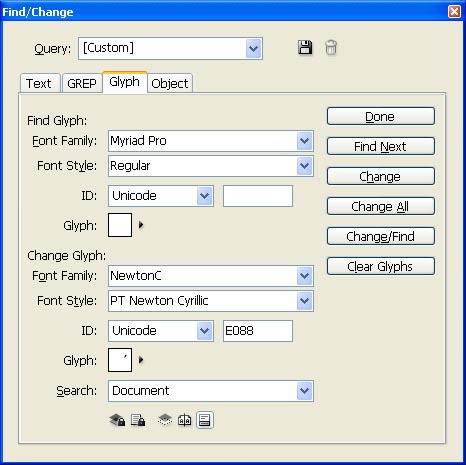466x465 pixels.
Task: Click the Change/Find button
Action: [x=381, y=236]
